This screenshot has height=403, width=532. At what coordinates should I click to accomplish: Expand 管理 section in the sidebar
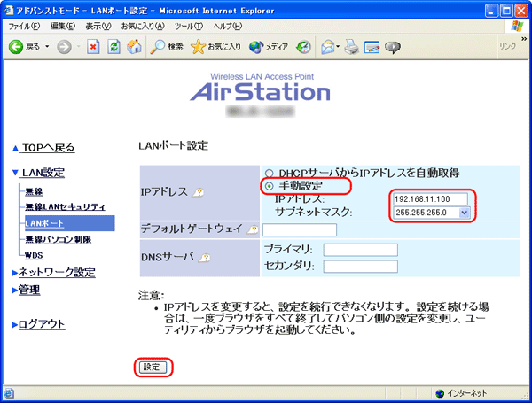pyautogui.click(x=28, y=290)
